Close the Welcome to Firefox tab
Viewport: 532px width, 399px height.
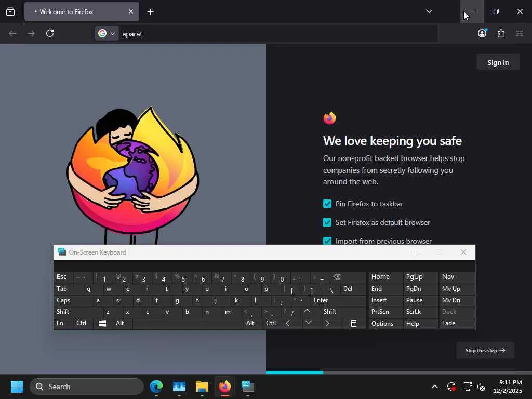[x=131, y=11]
